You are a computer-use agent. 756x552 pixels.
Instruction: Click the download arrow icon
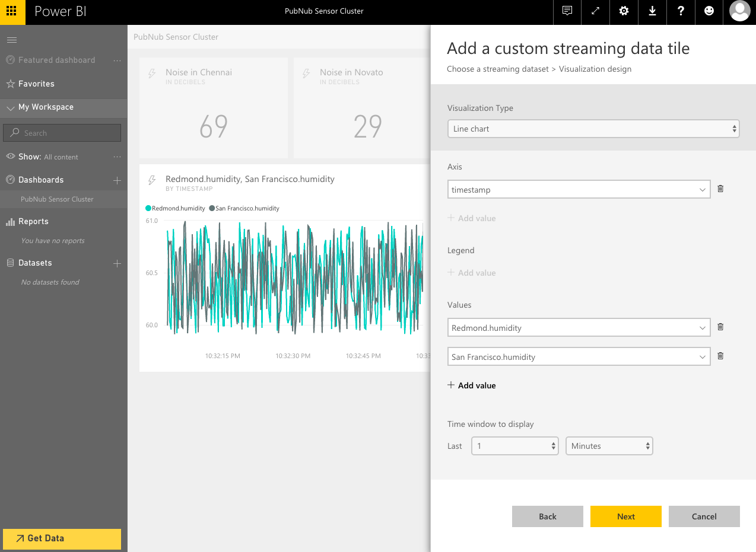pos(652,11)
